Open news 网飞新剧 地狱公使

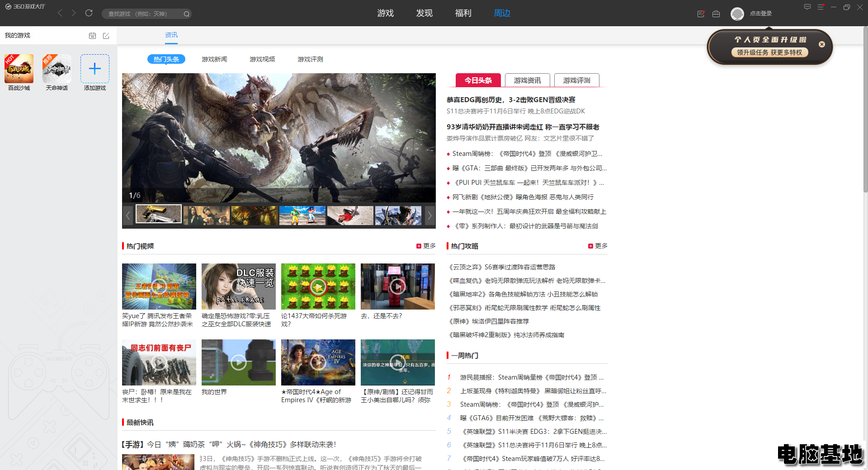[x=523, y=197]
